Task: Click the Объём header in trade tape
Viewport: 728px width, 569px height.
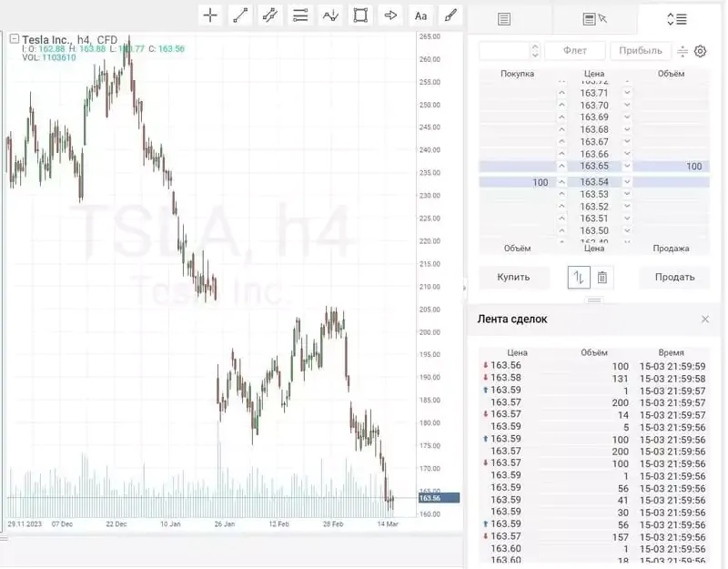Action: tap(594, 352)
